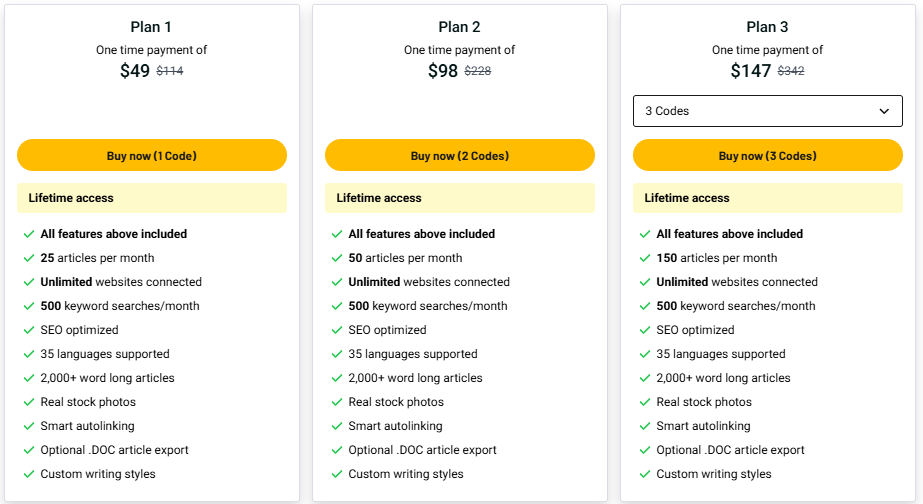Click Buy now (1 Code) button

(x=152, y=155)
